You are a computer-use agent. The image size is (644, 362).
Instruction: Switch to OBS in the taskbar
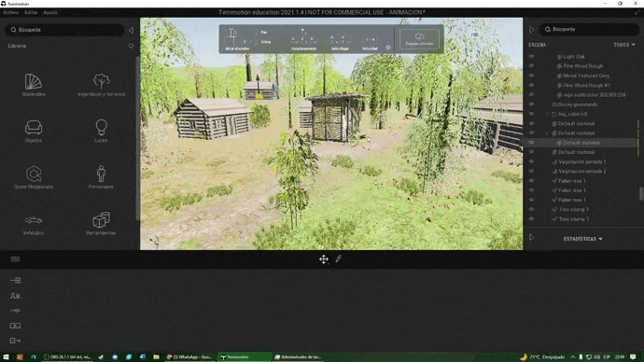[68, 357]
